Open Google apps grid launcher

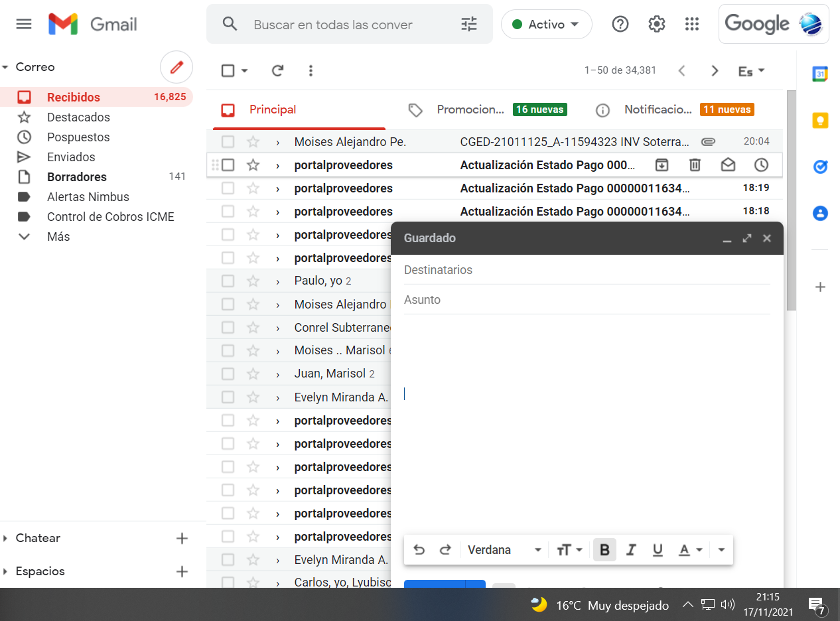(692, 25)
